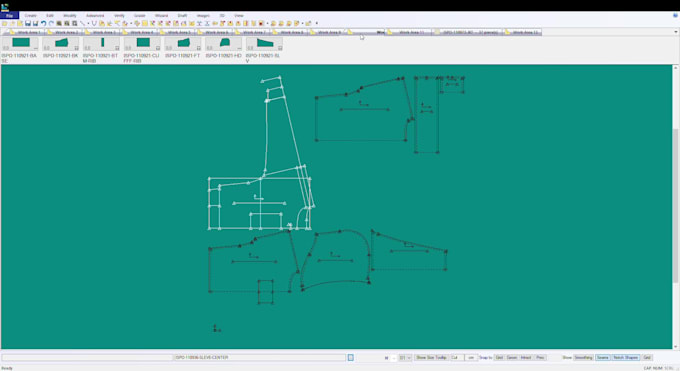Click the Redo arrow icon
Image resolution: width=680 pixels, height=371 pixels.
click(x=51, y=23)
